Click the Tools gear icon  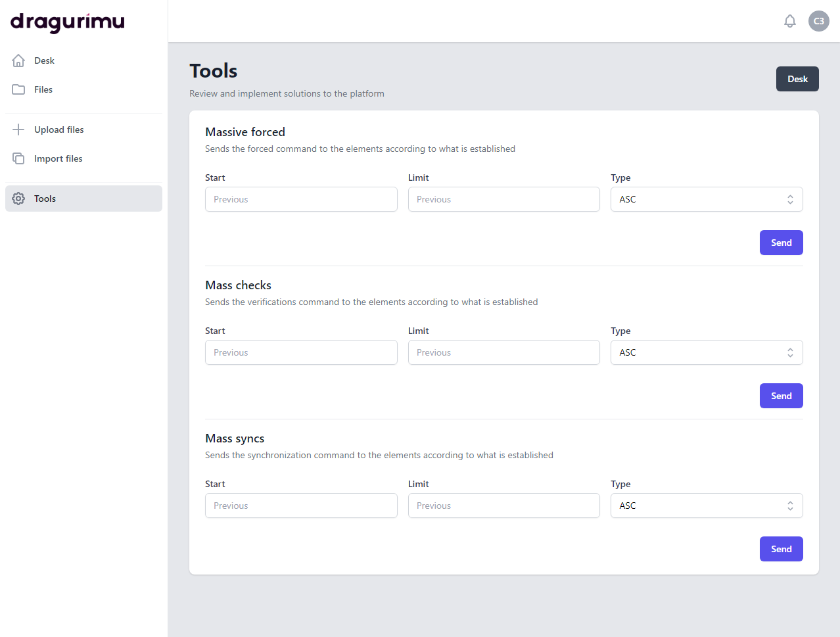click(x=18, y=199)
